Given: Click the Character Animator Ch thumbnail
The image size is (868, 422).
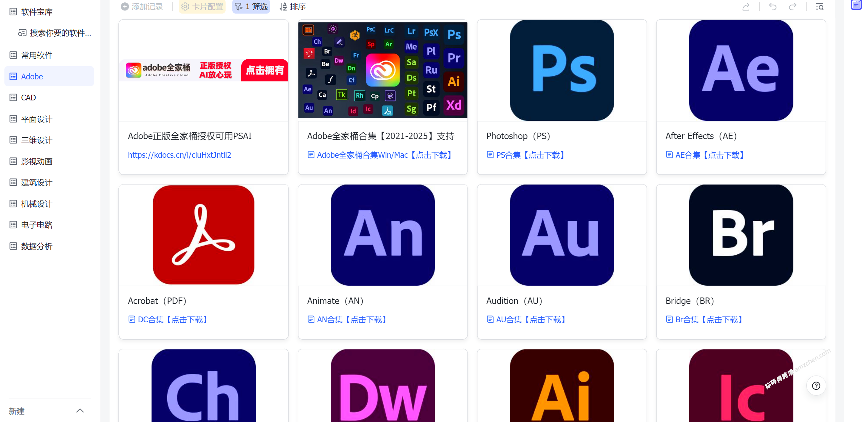Looking at the screenshot, I should (x=204, y=386).
